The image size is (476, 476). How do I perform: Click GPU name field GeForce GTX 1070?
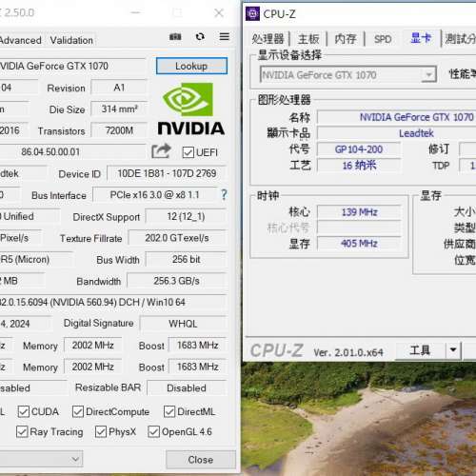pos(72,66)
